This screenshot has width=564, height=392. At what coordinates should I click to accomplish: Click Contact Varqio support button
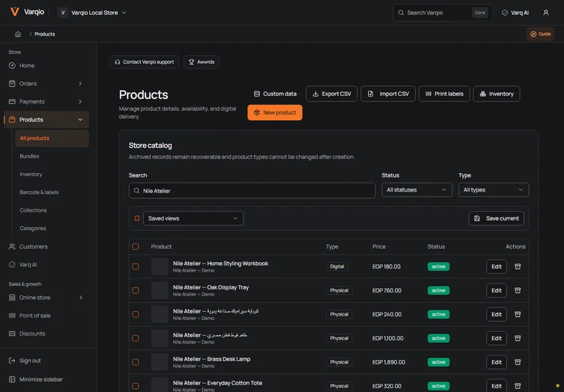144,62
